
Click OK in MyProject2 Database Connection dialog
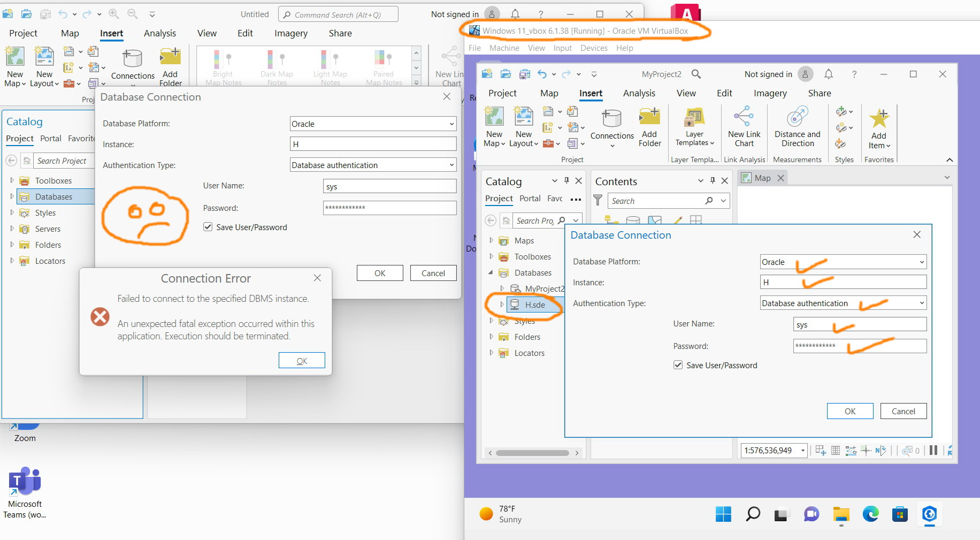point(850,411)
